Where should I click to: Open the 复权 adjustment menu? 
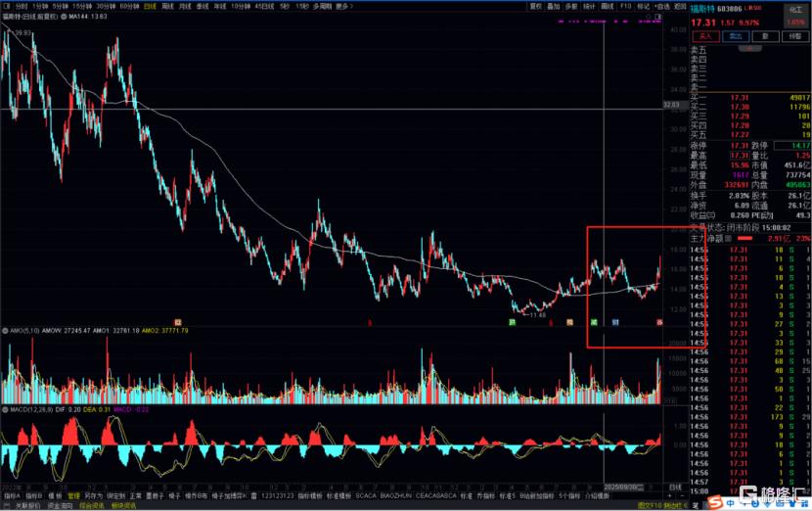pyautogui.click(x=535, y=6)
